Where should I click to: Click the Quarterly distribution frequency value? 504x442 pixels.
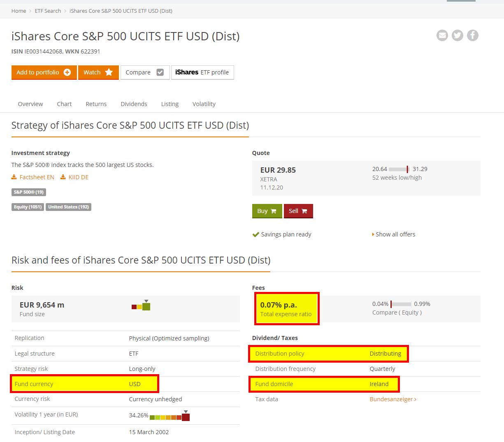coord(382,369)
